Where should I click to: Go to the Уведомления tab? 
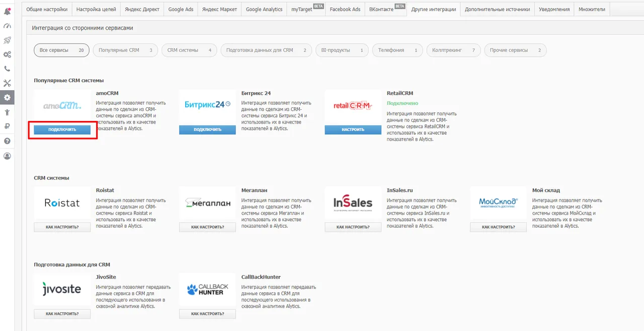pos(554,9)
